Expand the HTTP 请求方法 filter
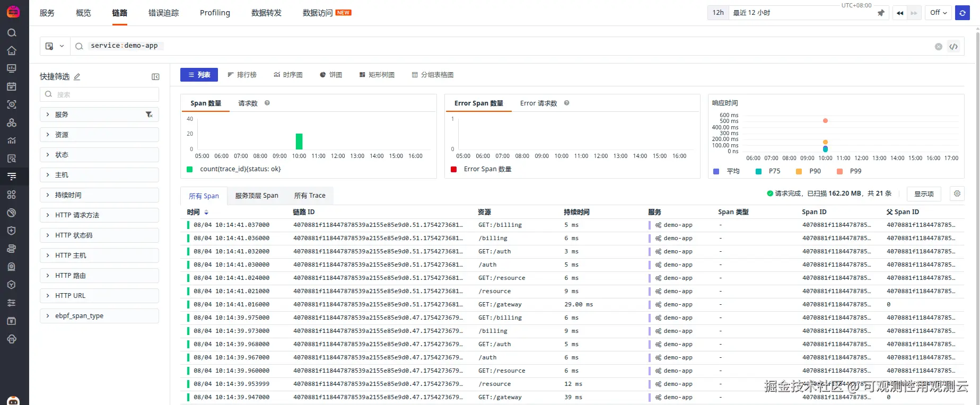The width and height of the screenshot is (980, 405). (x=99, y=215)
